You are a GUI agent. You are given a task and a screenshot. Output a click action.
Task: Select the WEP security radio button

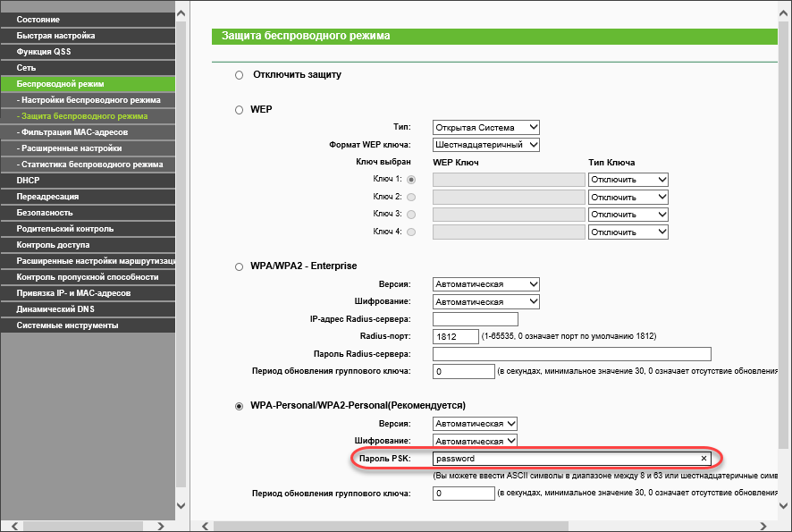[239, 110]
